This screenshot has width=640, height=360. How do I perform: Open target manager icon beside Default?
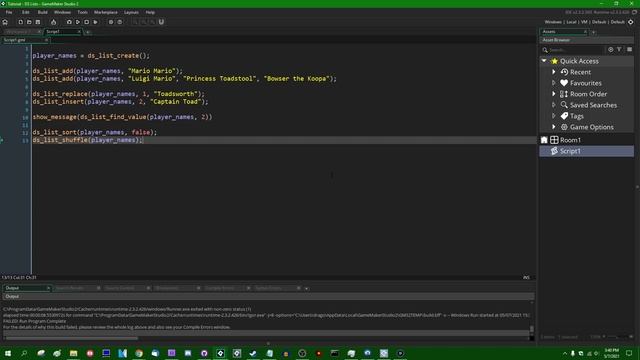point(631,22)
